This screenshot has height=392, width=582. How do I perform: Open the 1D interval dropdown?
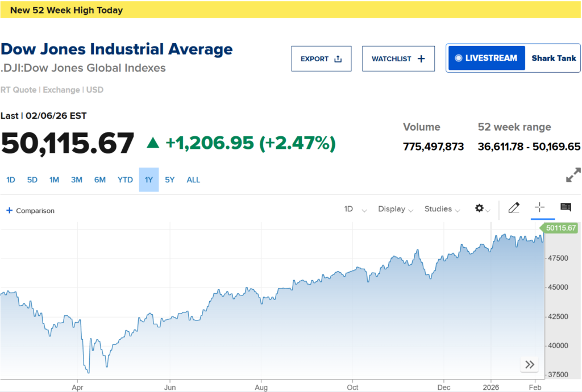[x=355, y=209]
